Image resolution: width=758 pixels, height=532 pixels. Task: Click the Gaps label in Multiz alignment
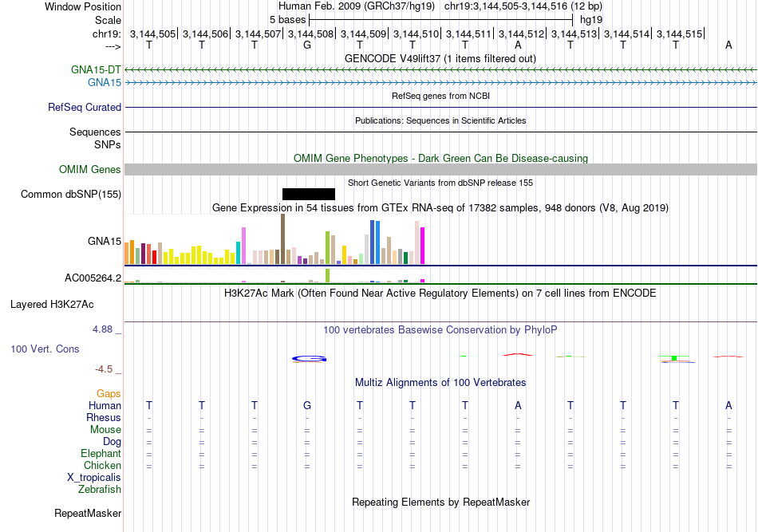click(109, 394)
